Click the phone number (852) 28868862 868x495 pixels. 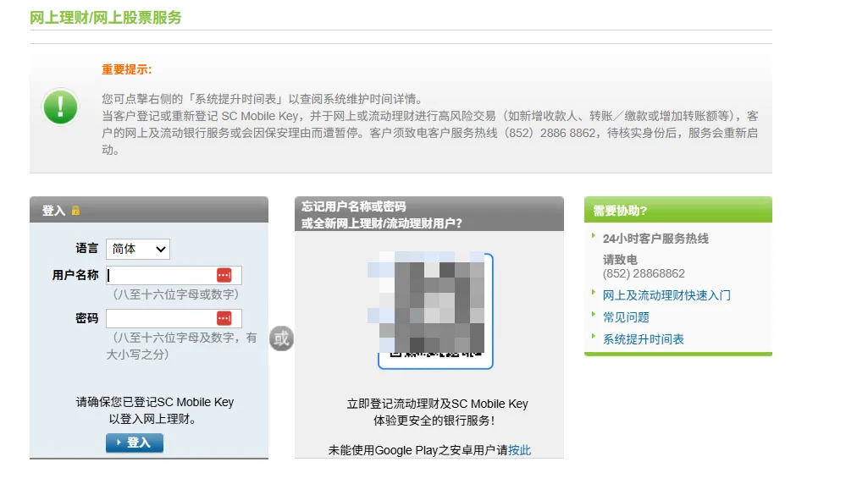click(x=644, y=273)
